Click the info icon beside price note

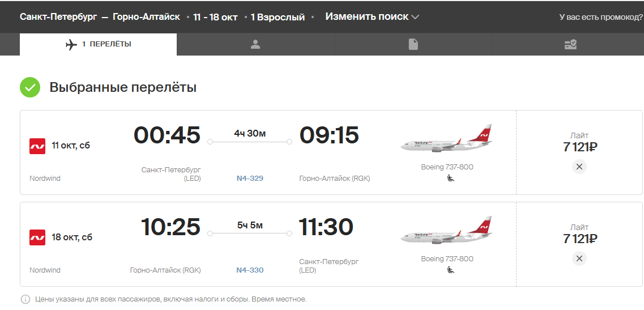pos(25,299)
